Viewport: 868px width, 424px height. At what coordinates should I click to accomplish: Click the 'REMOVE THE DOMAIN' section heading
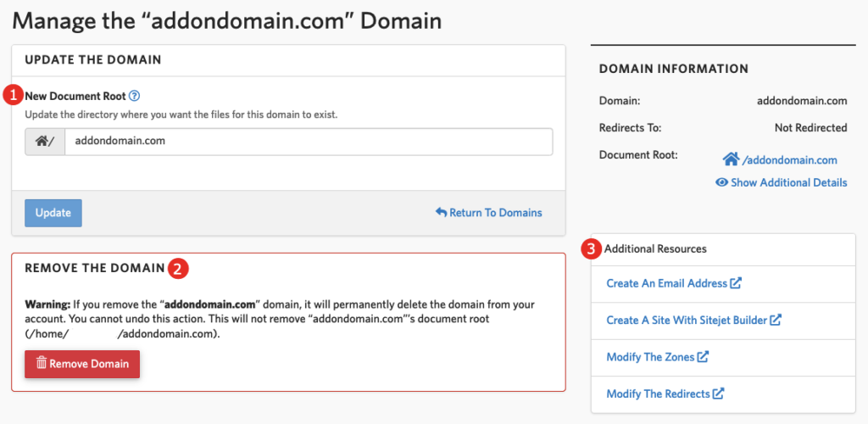coord(95,269)
